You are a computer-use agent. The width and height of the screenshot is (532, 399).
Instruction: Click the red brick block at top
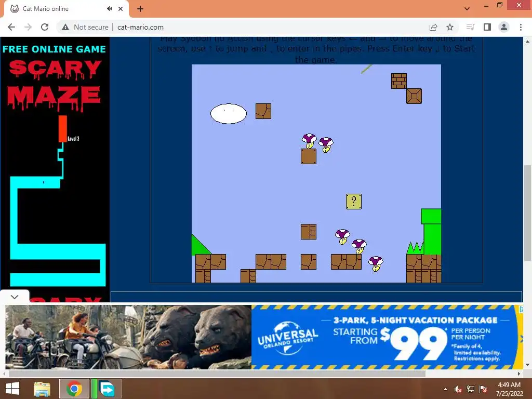tap(398, 81)
